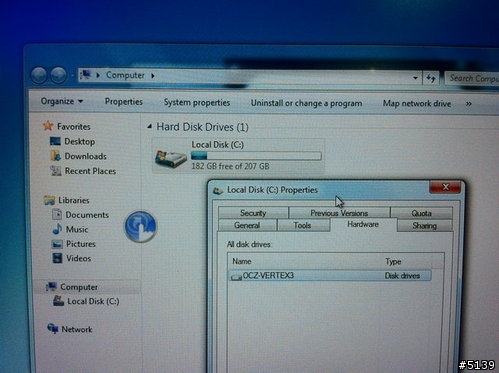Open the Previous Versions tab

point(339,213)
